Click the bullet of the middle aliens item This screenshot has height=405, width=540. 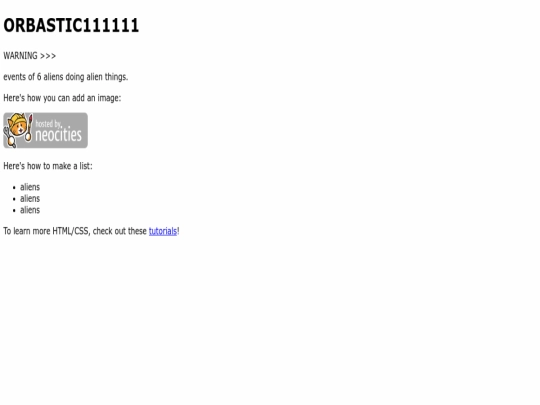pos(14,199)
